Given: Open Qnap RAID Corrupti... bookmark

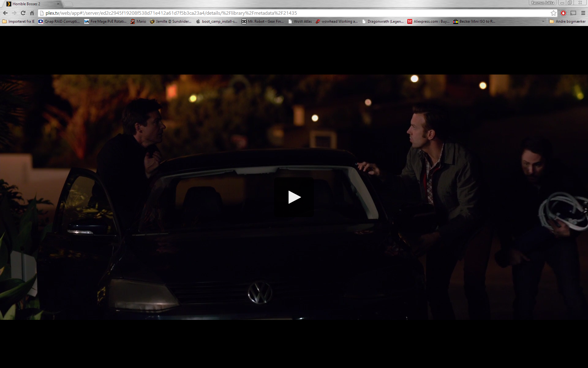Looking at the screenshot, I should (59, 21).
